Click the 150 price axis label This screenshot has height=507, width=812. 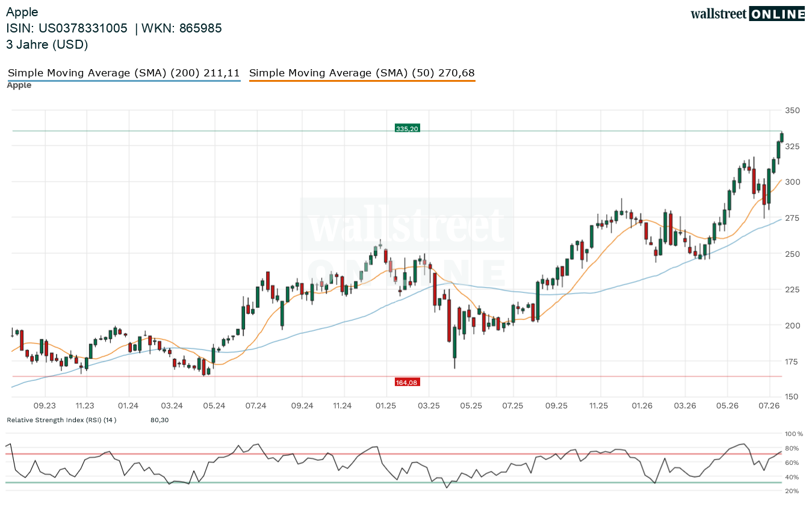pos(792,397)
